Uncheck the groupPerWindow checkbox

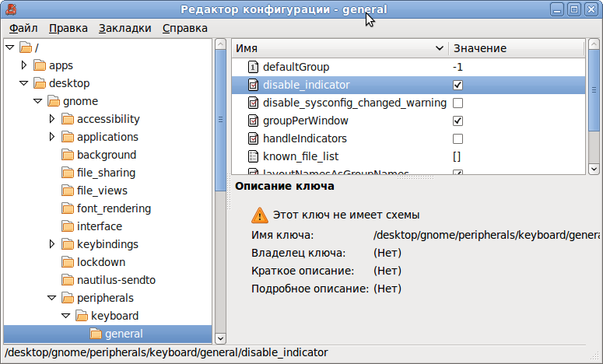pos(458,121)
